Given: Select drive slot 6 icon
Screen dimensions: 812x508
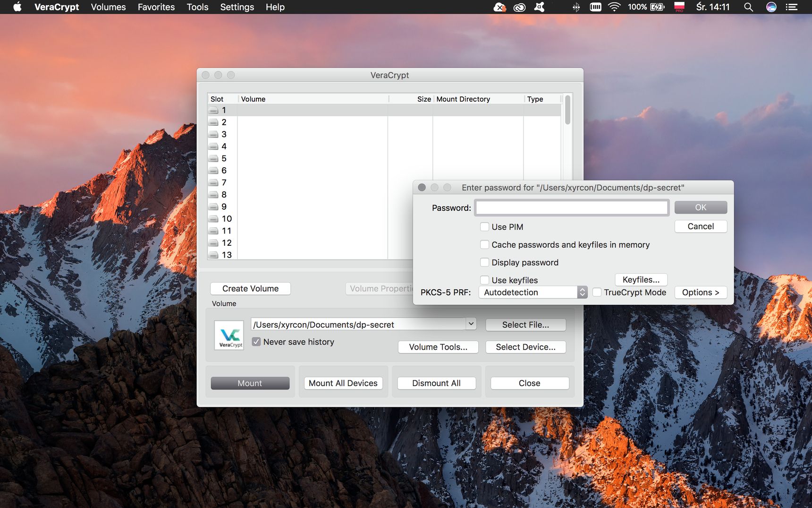Looking at the screenshot, I should [214, 171].
